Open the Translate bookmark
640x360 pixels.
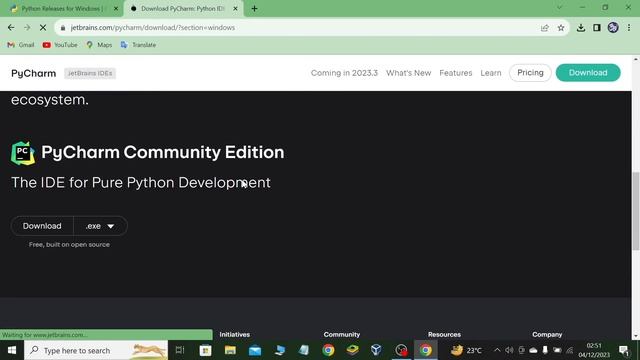[x=138, y=45]
